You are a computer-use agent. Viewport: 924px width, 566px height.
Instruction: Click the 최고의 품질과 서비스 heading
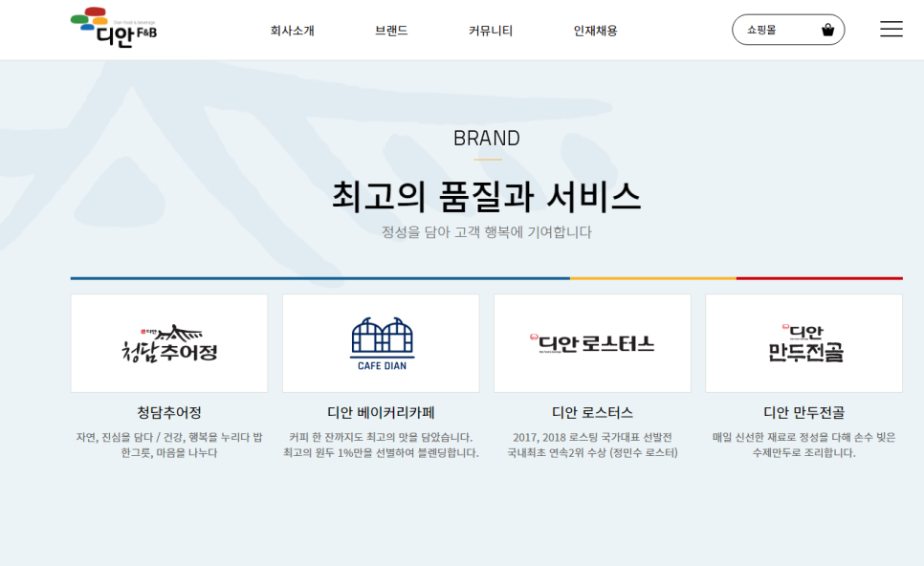coord(486,197)
